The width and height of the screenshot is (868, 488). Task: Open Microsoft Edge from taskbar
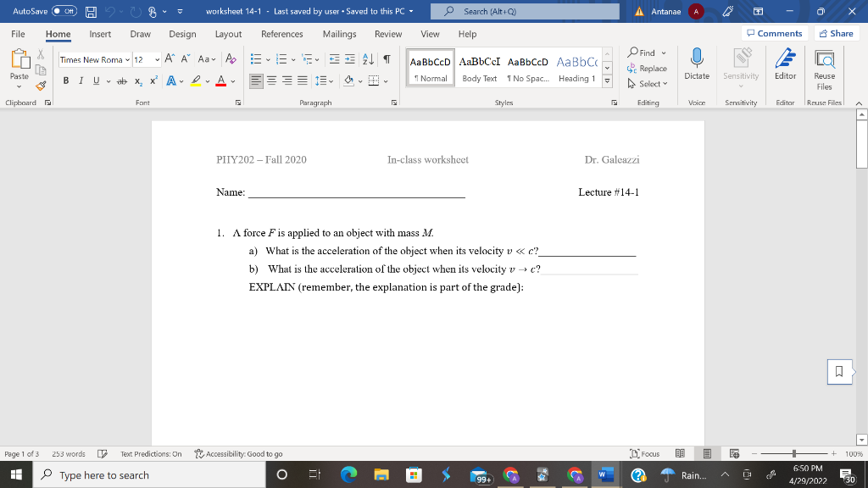tap(348, 474)
